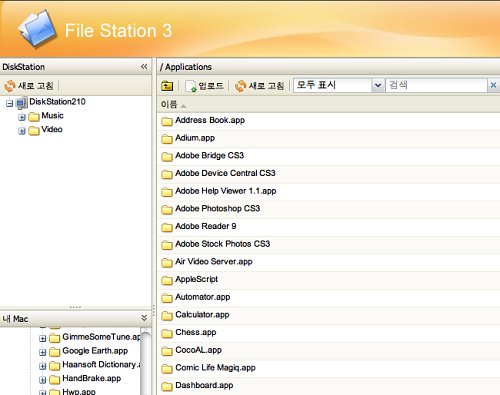Image resolution: width=500 pixels, height=395 pixels.
Task: Click the folder icon of Adobe Photoshop CS3
Action: point(167,209)
